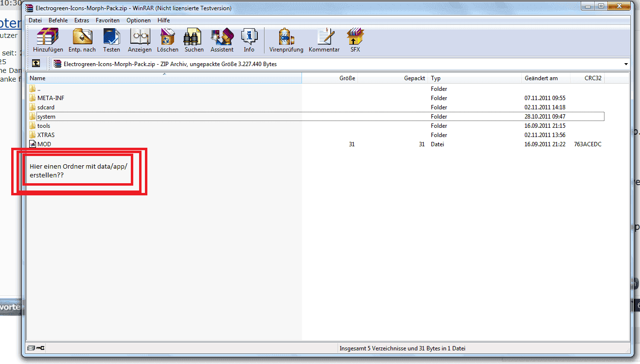Go up one folder level button

pyautogui.click(x=36, y=64)
